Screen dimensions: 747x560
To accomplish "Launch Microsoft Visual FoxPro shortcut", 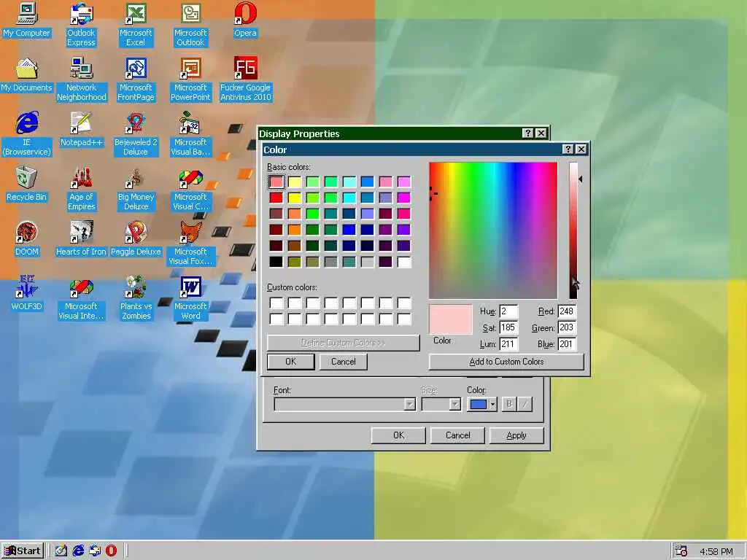I will click(190, 244).
